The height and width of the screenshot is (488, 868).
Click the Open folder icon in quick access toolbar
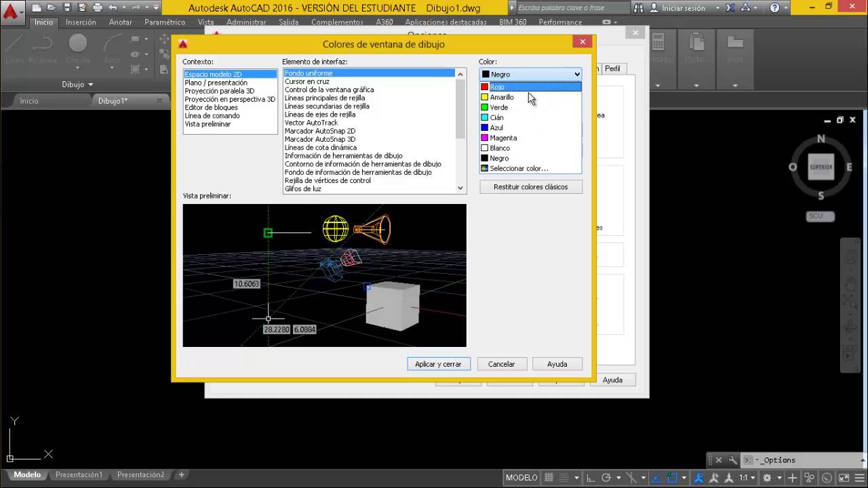52,8
